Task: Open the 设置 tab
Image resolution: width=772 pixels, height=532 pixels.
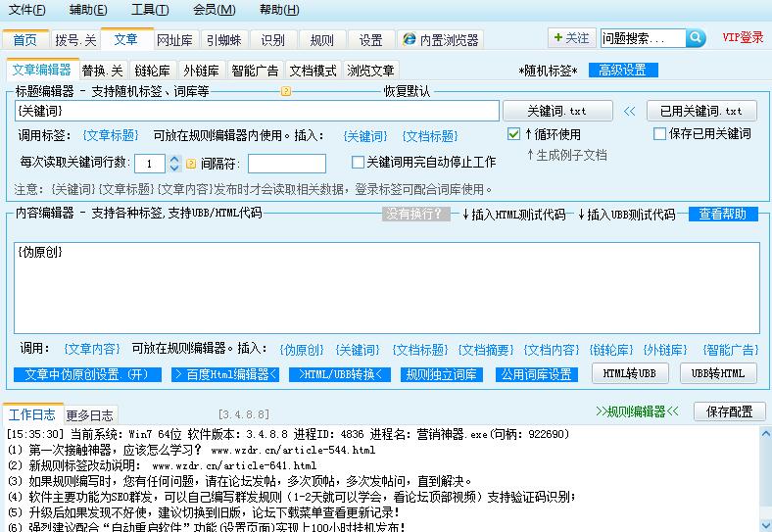Action: coord(370,40)
